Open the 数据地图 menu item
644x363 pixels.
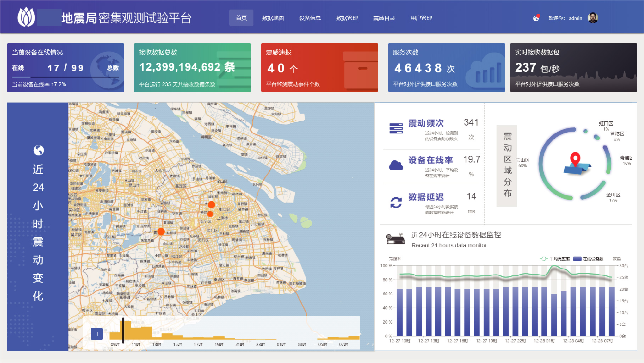(273, 18)
